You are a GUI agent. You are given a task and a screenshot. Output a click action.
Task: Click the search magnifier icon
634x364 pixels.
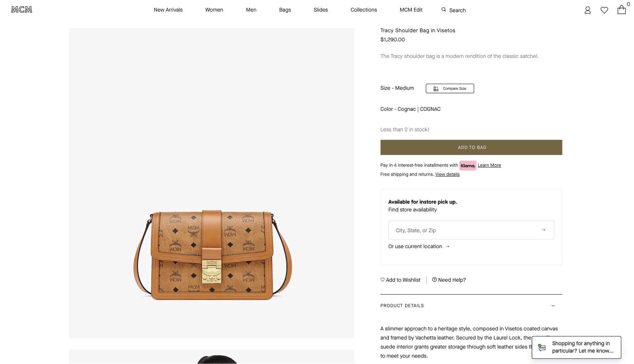click(x=444, y=10)
